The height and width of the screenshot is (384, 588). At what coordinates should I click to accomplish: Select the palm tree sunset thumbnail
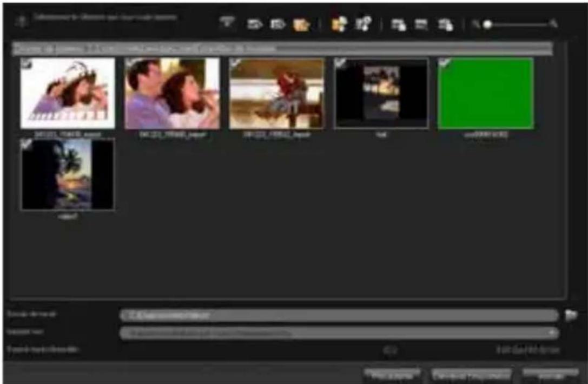pos(68,174)
